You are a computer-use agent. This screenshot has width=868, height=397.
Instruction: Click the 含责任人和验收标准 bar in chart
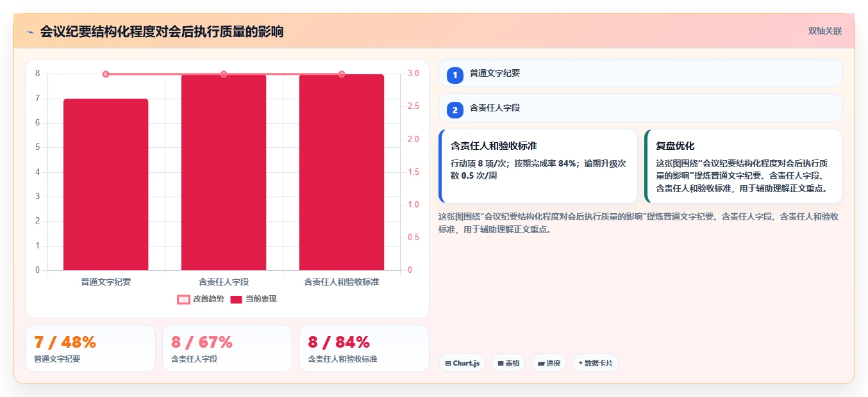tap(342, 172)
